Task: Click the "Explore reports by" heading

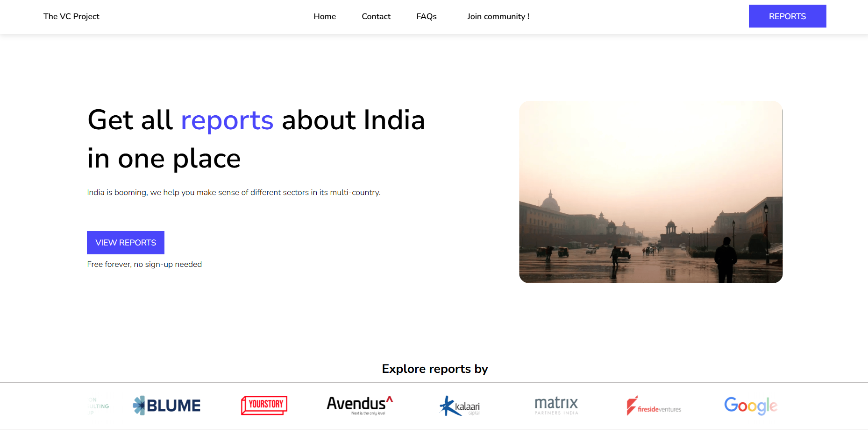Action: pos(434,369)
